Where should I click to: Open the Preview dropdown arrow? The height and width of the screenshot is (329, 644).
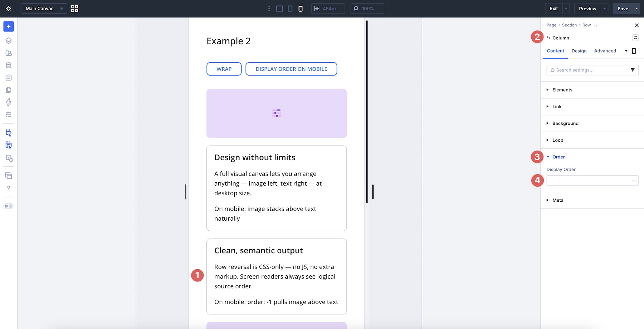(605, 9)
